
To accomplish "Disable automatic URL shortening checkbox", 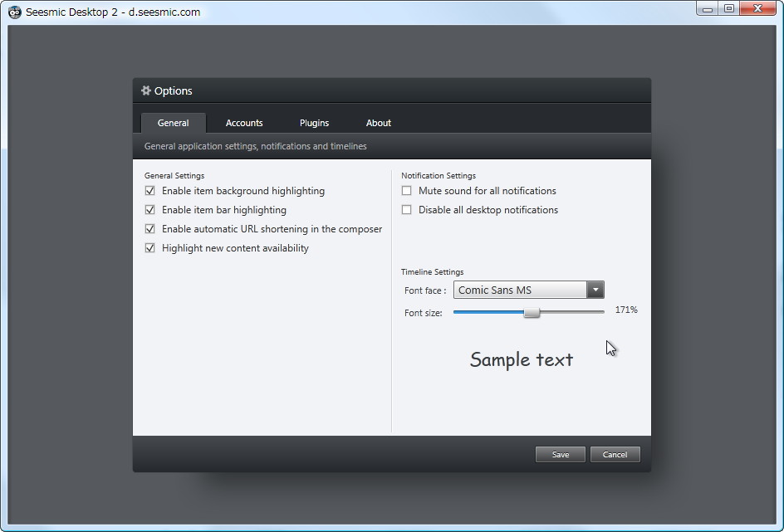I will [x=150, y=229].
